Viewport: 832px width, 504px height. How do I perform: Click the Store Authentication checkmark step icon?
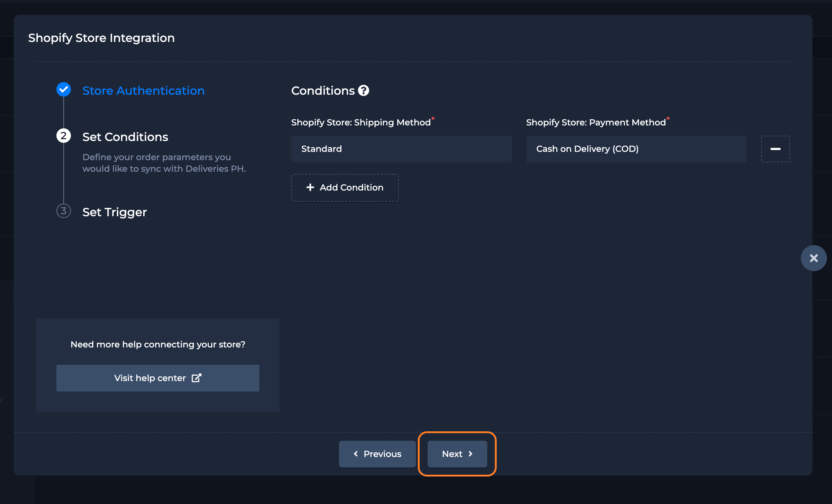point(64,89)
